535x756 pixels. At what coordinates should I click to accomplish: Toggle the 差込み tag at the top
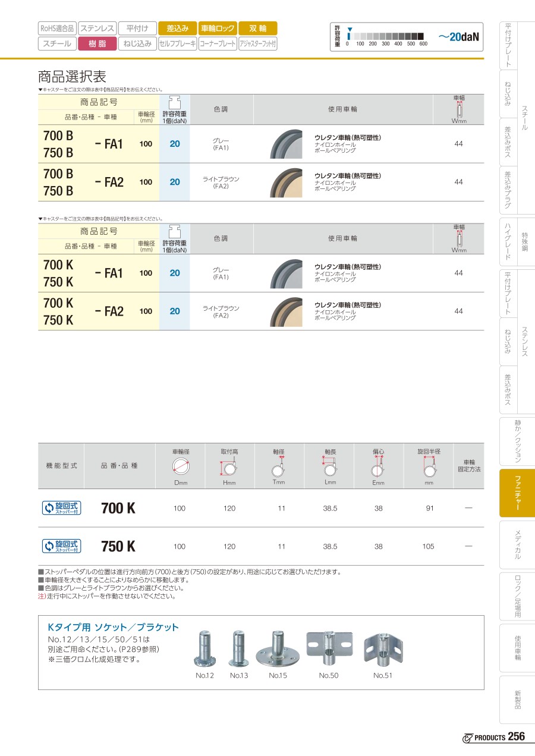pyautogui.click(x=177, y=28)
